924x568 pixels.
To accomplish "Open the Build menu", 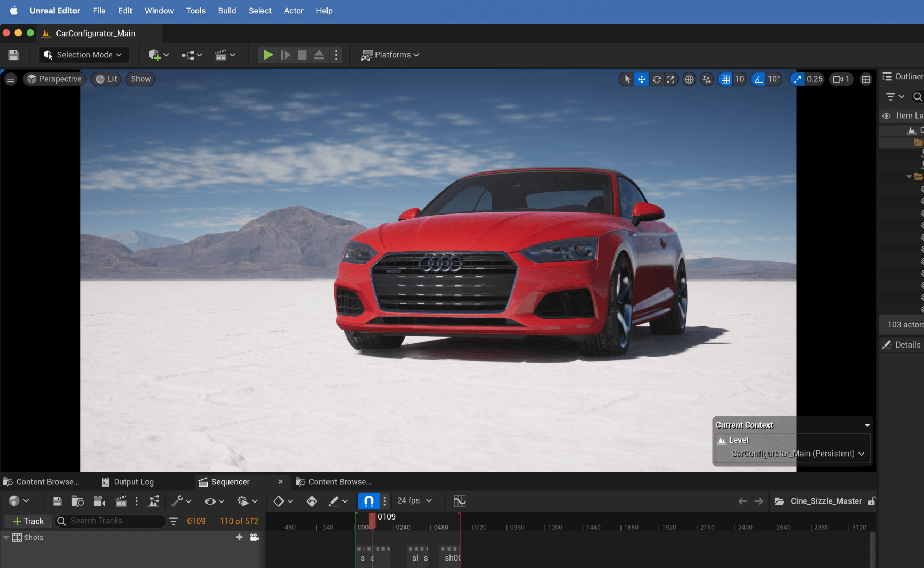I will 227,11.
